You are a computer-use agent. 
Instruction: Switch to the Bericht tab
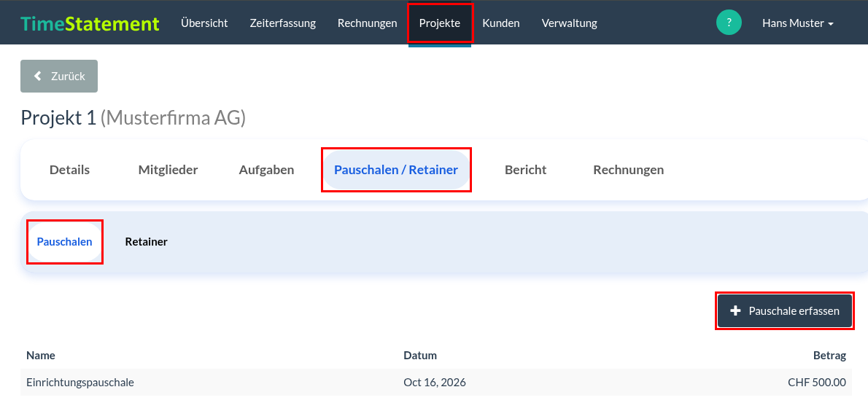tap(526, 170)
